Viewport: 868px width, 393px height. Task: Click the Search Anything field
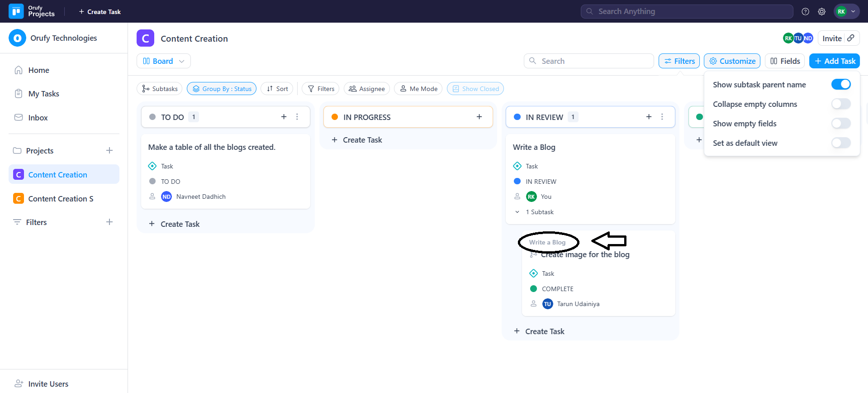(687, 12)
